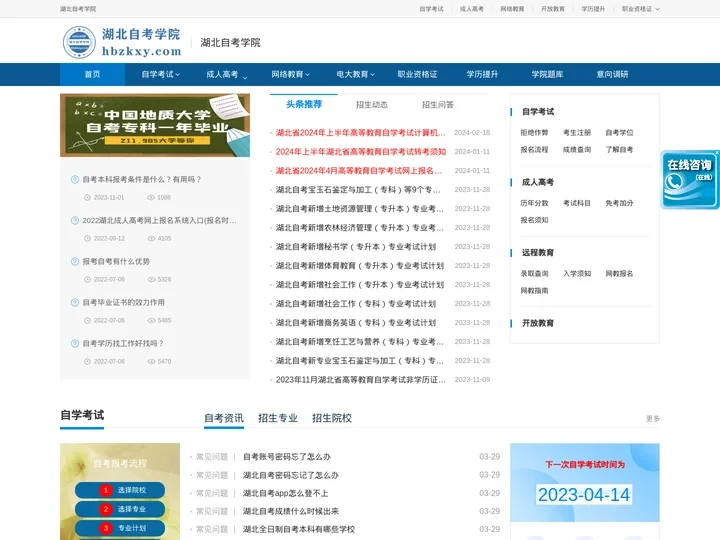Image resolution: width=720 pixels, height=540 pixels.
Task: Open article 湖北自考新增商务英语（专科）专业考试计划
Action: pos(356,323)
